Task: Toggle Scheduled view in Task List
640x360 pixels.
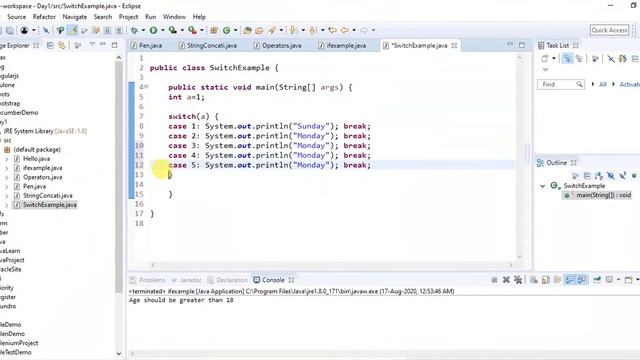Action: tap(579, 59)
